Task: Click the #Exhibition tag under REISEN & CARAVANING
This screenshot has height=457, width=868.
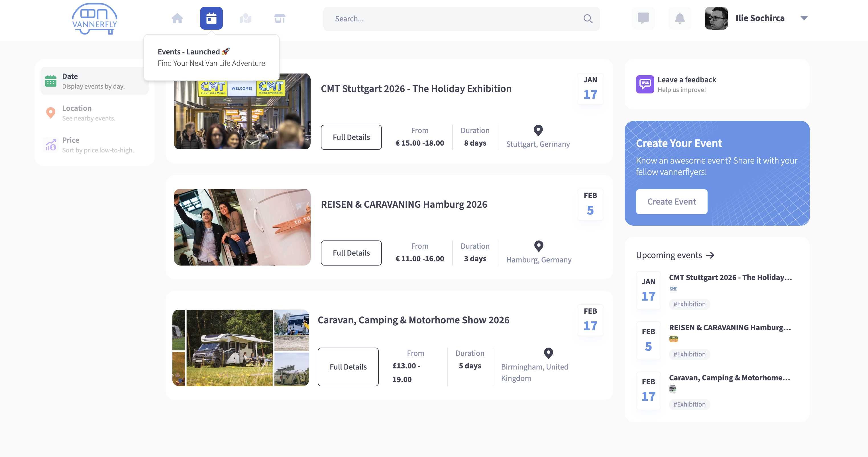Action: (x=689, y=354)
